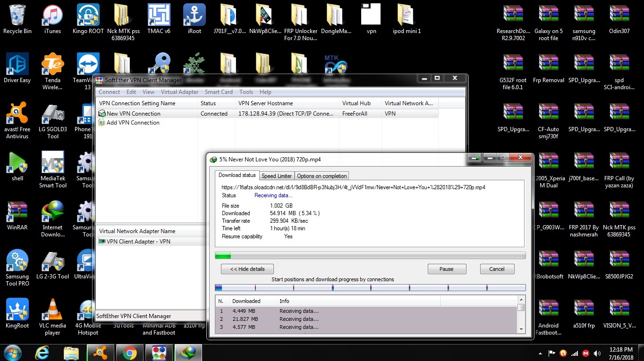Select connection row 2 with 21.827 MB

[366, 319]
